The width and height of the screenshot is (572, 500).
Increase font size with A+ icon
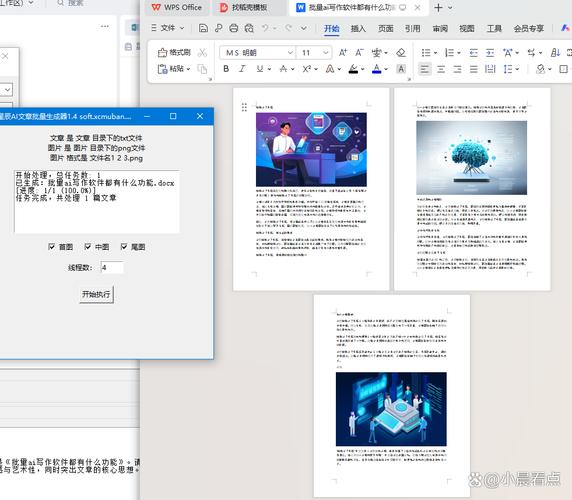343,53
